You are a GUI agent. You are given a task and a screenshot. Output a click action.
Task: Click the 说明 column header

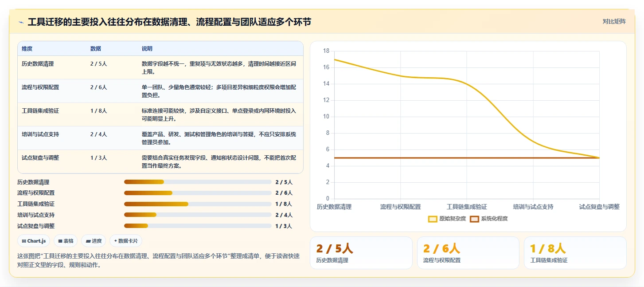click(x=147, y=48)
